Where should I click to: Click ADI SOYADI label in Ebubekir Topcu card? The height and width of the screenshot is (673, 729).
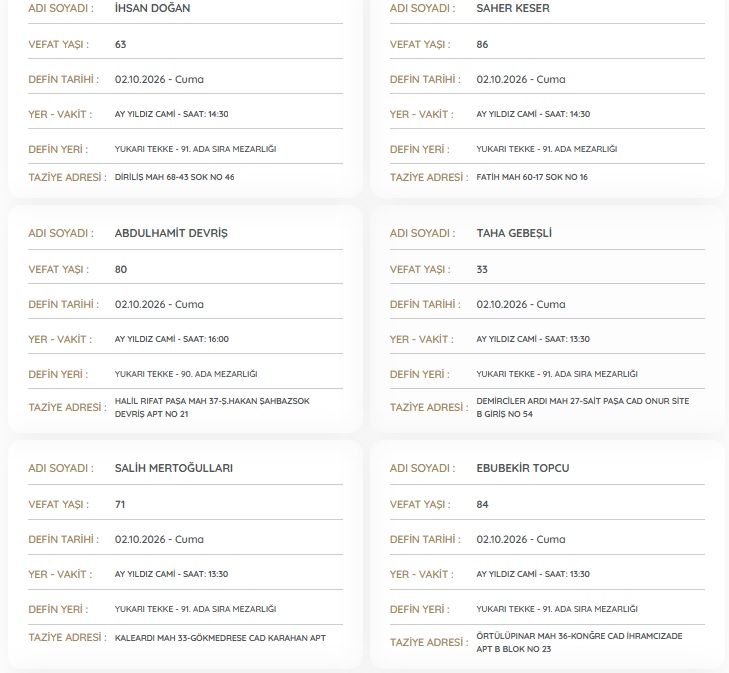point(423,468)
